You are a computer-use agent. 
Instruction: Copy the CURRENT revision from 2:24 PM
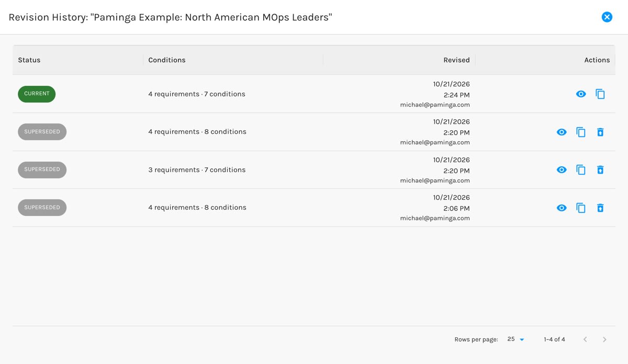click(x=600, y=94)
